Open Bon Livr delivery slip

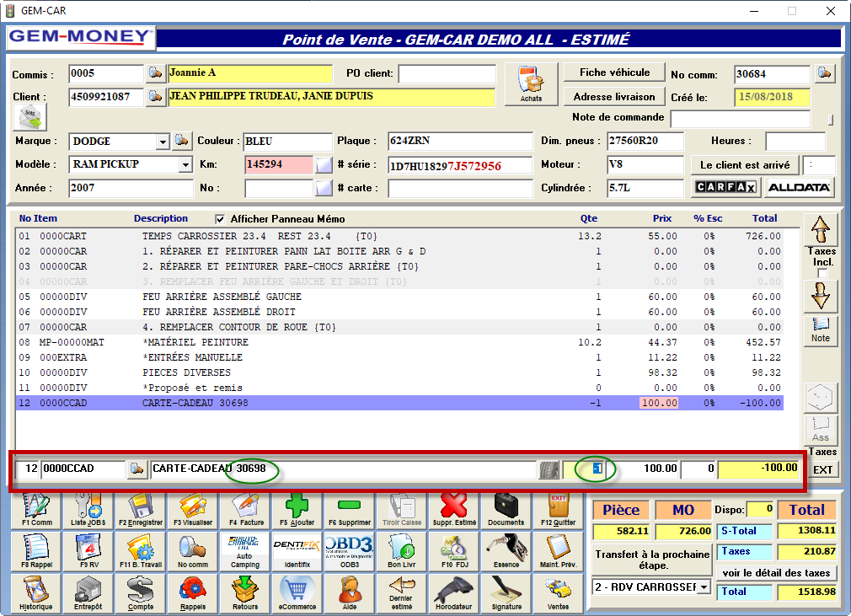pyautogui.click(x=402, y=551)
